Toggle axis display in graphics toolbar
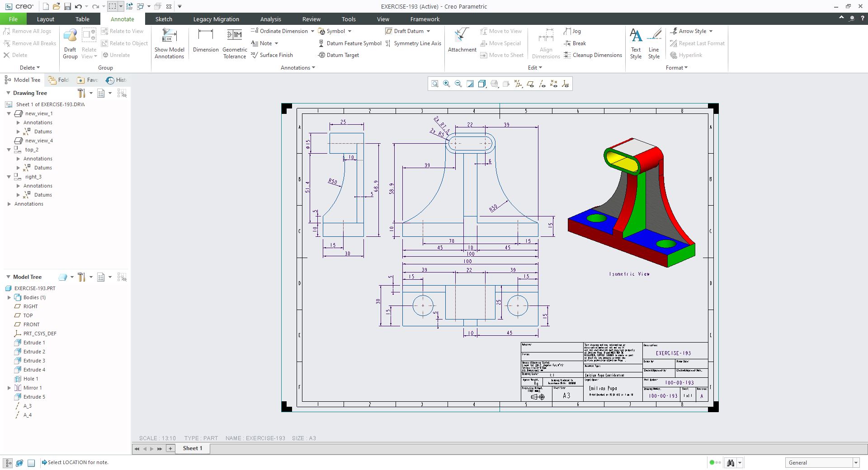Viewport: 868px width, 470px height. pyautogui.click(x=542, y=84)
